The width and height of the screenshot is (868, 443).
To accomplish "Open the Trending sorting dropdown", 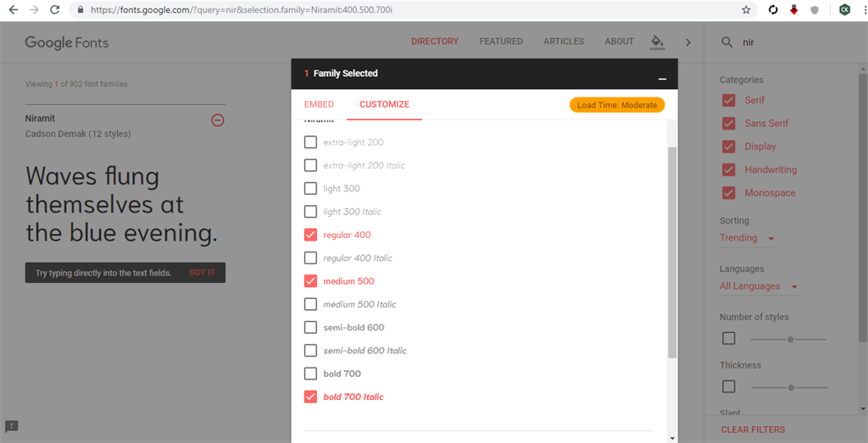I will (748, 238).
